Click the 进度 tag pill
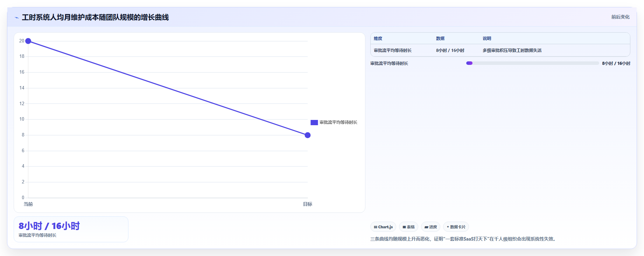 tap(430, 227)
